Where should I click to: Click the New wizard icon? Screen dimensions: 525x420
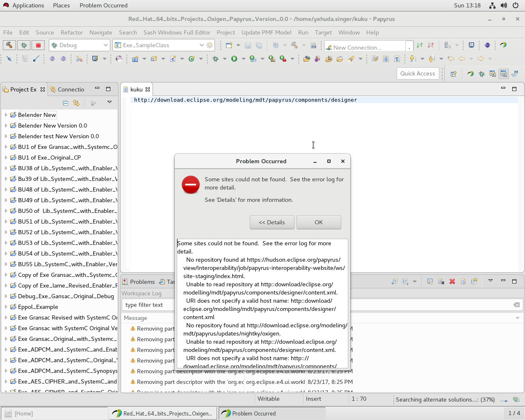coord(229,45)
